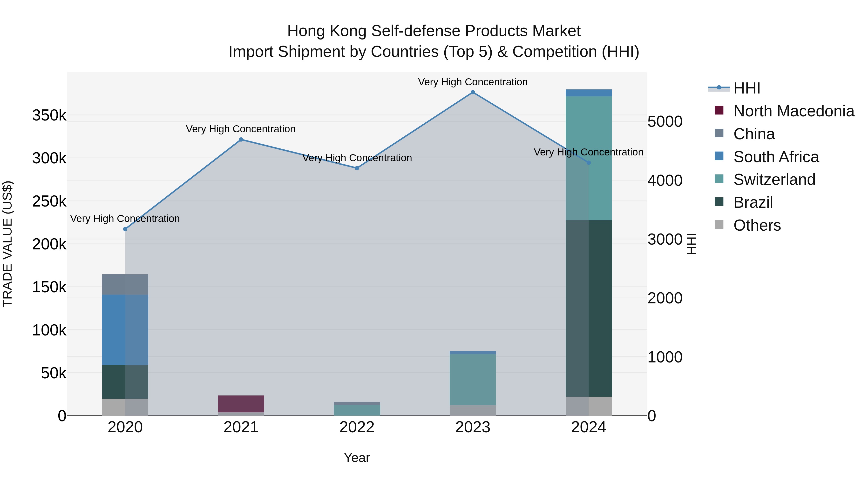Toggle South Africa legend entry
868x488 pixels.
(x=766, y=157)
